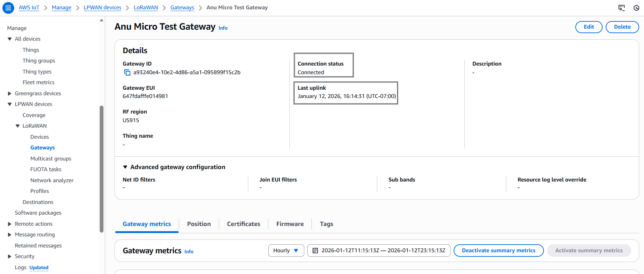Image resolution: width=644 pixels, height=274 pixels.
Task: Open Coverage under LPWAN devices
Action: point(34,115)
